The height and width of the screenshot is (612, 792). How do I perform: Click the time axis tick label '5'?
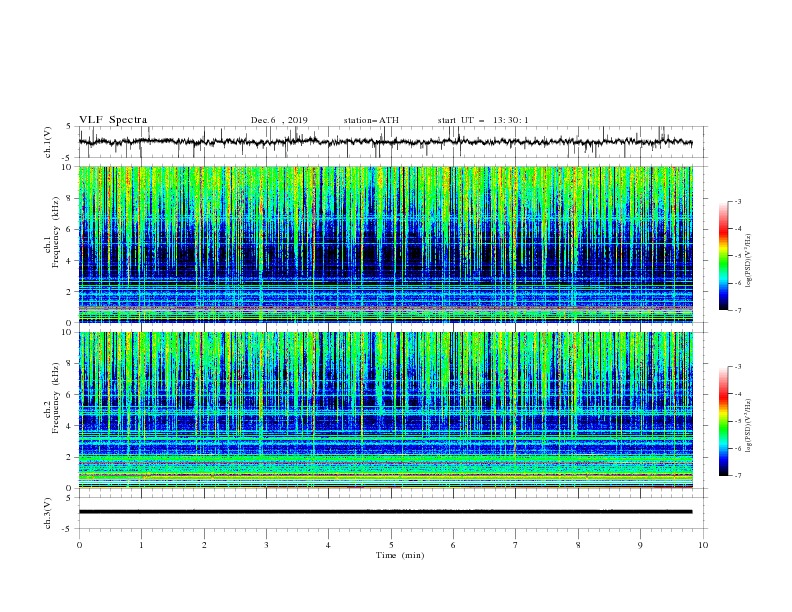point(391,545)
